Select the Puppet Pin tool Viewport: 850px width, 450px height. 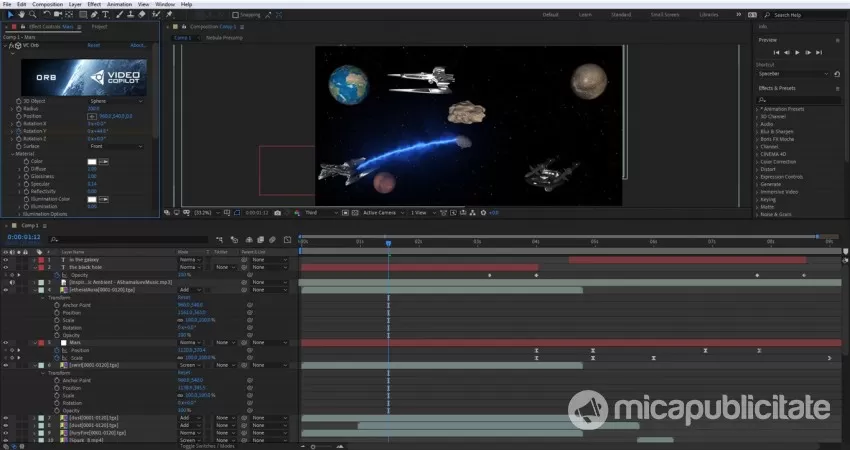169,15
